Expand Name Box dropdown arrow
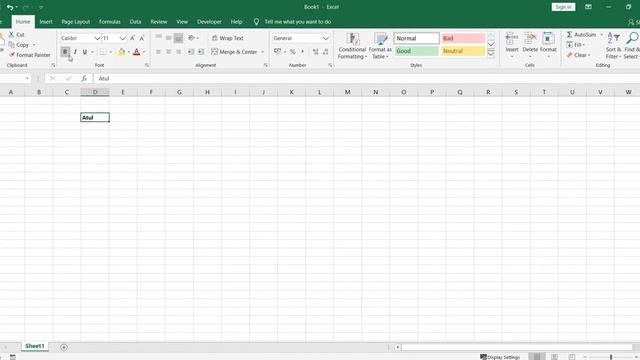The height and width of the screenshot is (360, 640). [27, 78]
